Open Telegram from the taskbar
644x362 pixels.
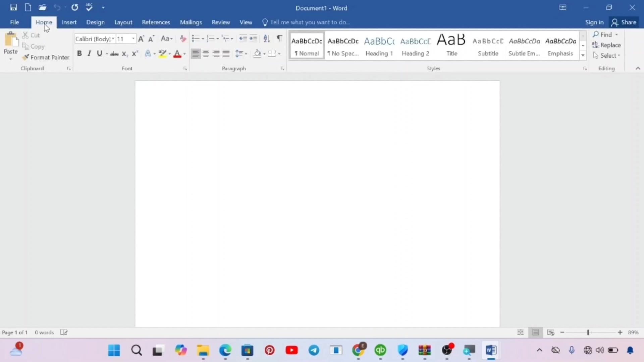[x=314, y=350]
